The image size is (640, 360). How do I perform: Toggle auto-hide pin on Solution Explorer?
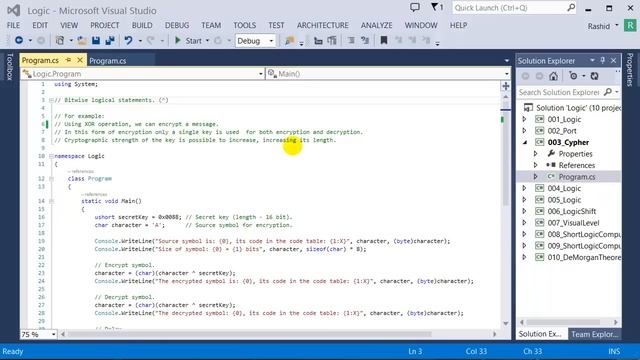[603, 60]
